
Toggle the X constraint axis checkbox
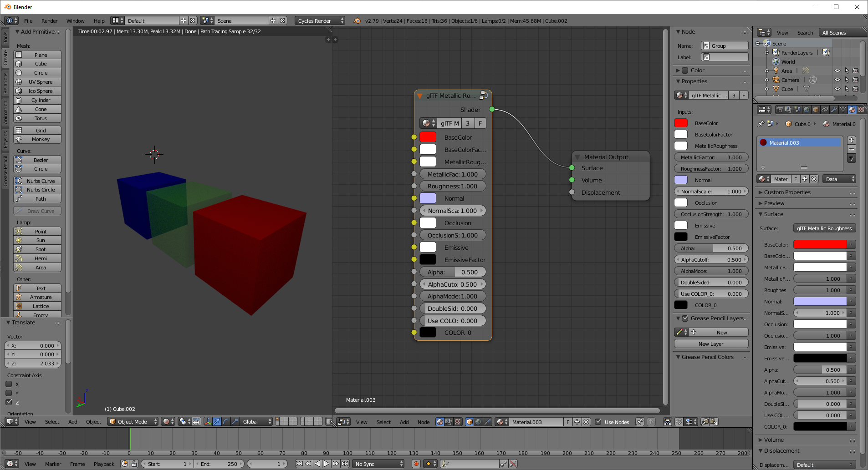tap(9, 384)
